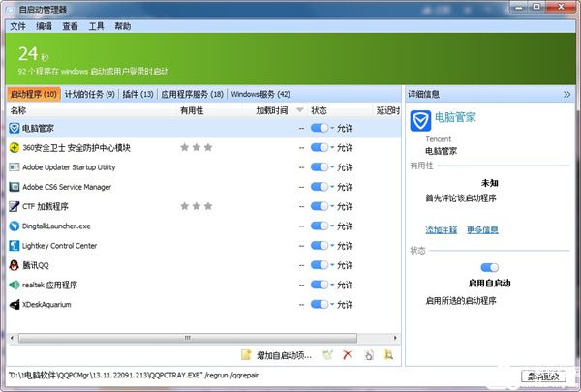Toggle the XDeskAquarium startup switch
Viewport: 581px width, 392px height.
320,305
